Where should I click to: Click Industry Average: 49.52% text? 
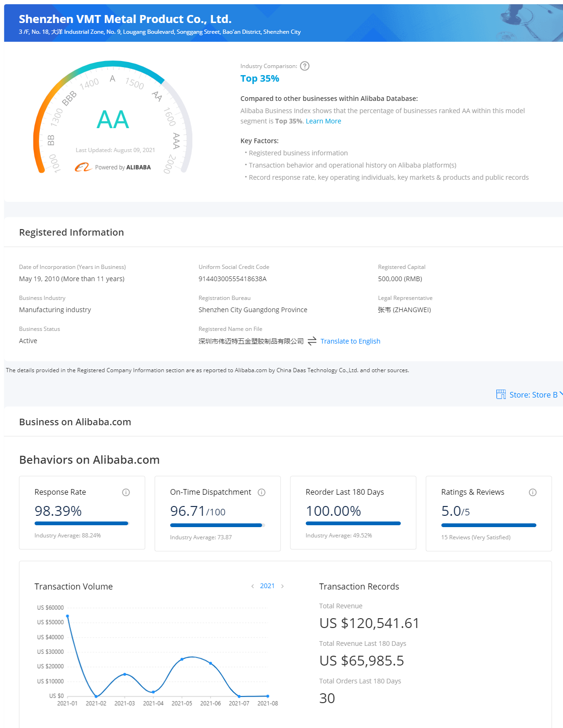coord(339,536)
